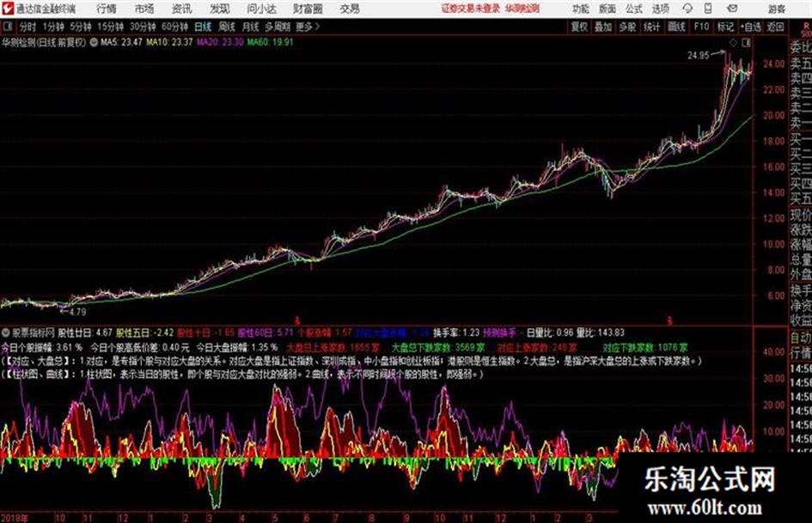Click the 24.95 high price label

(698, 56)
